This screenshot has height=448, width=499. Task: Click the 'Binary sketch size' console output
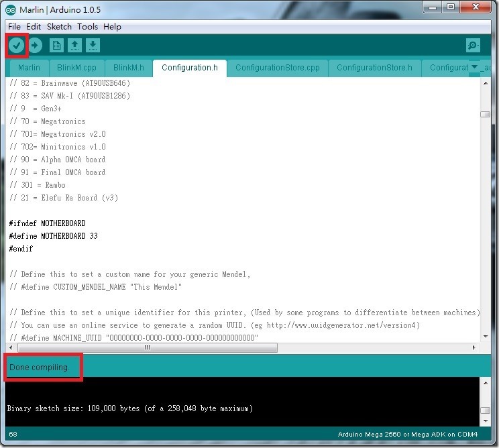tap(130, 408)
